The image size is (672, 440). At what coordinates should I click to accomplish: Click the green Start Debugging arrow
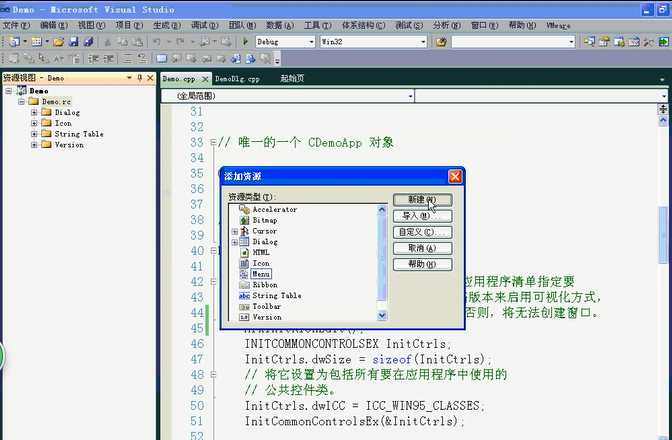(246, 42)
